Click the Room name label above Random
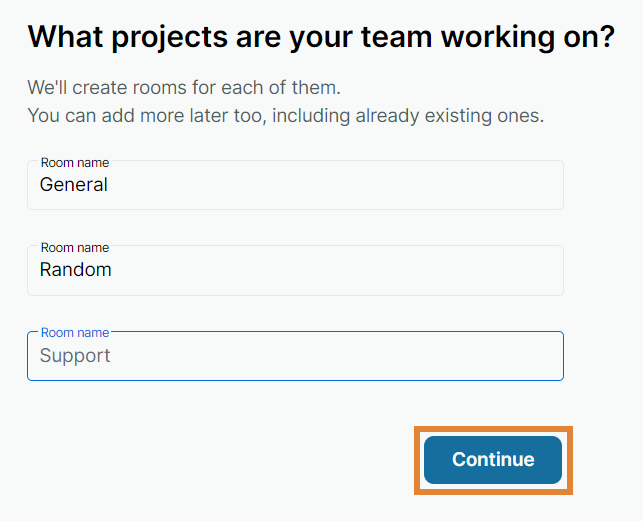 (75, 247)
